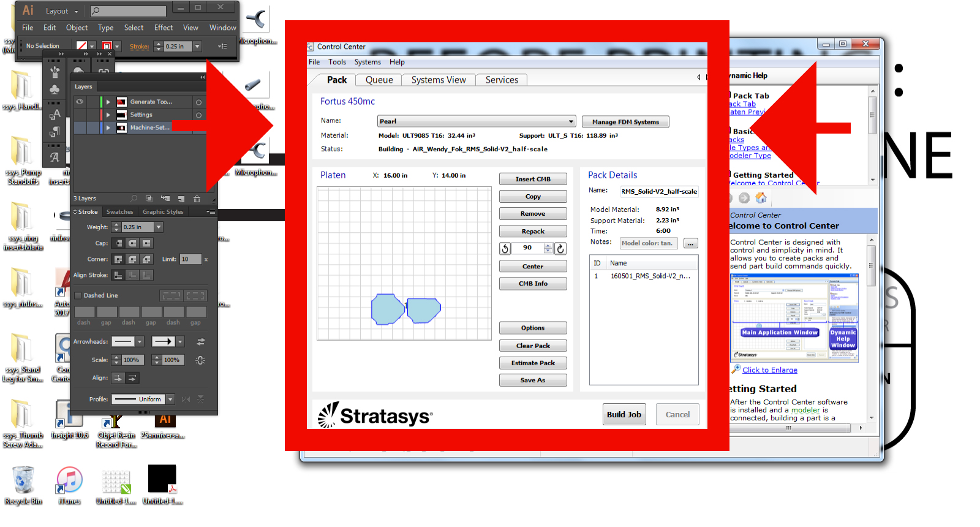Select round cap in Stroke panel

click(132, 243)
